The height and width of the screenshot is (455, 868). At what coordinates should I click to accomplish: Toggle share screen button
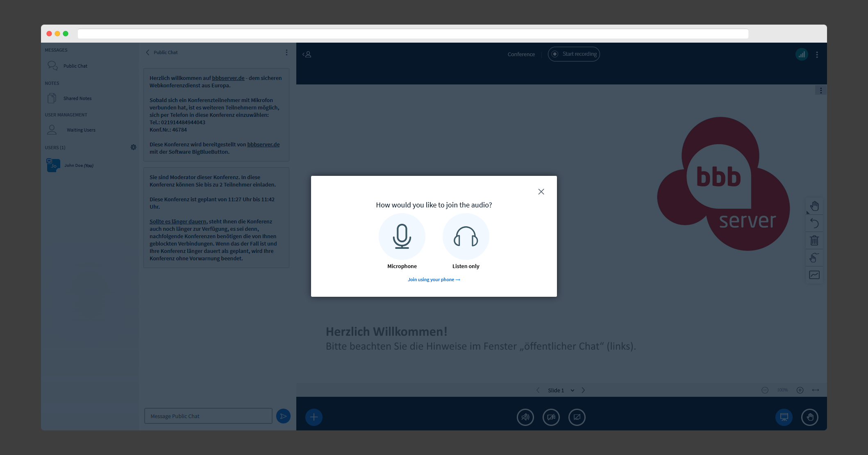click(x=577, y=417)
